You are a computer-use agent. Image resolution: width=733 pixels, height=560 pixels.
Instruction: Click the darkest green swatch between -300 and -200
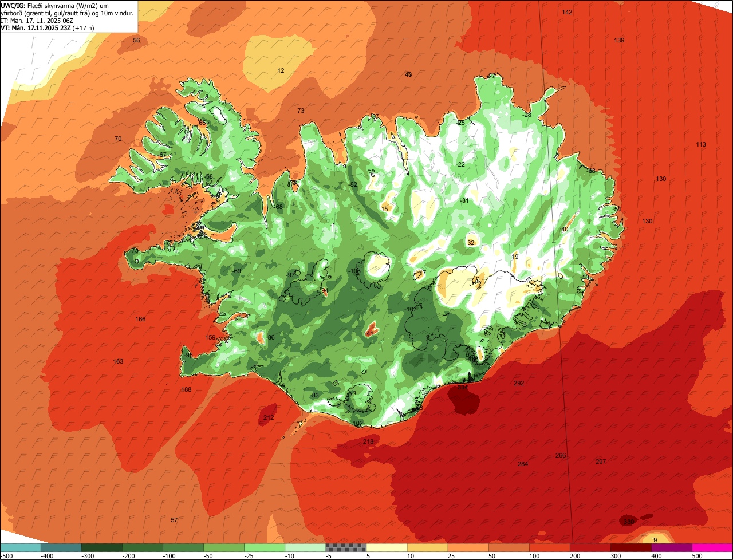click(x=101, y=547)
